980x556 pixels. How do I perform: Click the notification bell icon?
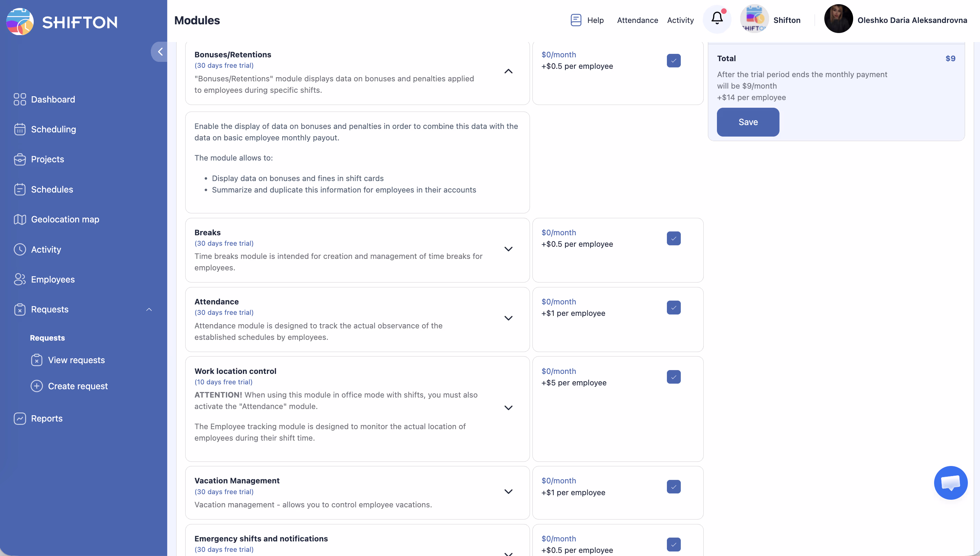717,19
